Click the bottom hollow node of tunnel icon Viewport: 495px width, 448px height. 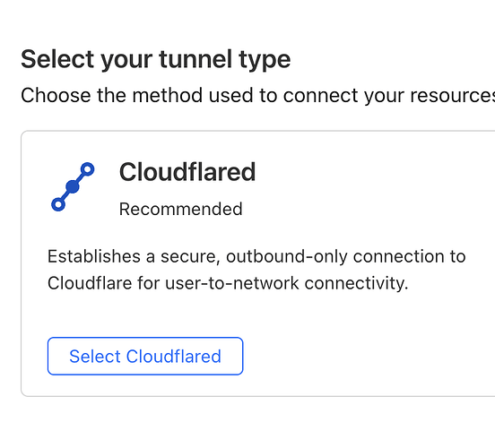58,204
